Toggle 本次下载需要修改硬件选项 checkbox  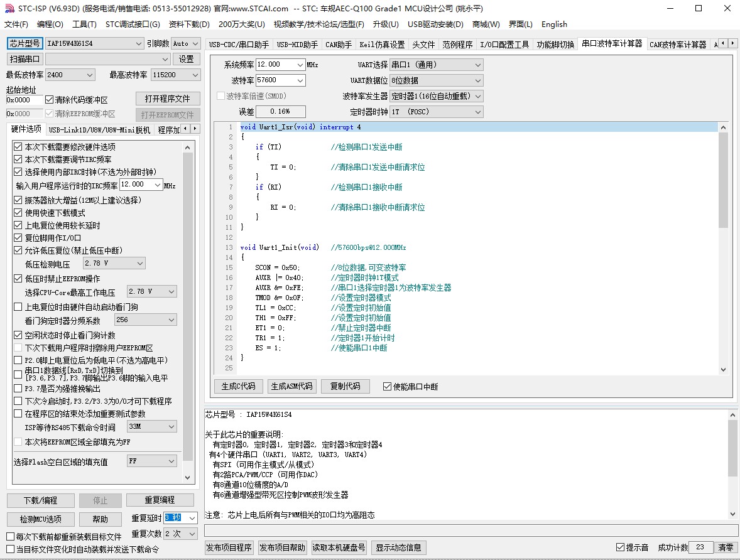[18, 147]
